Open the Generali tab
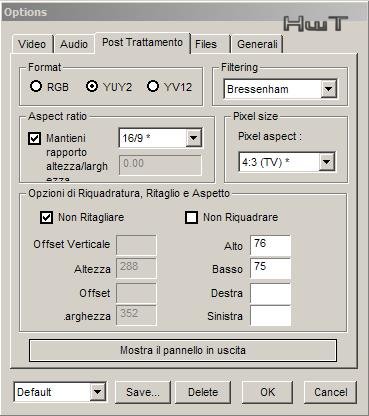 [x=257, y=44]
